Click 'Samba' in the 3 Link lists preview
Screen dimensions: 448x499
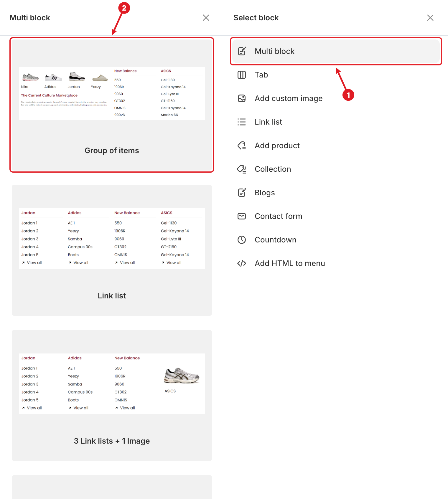(75, 384)
